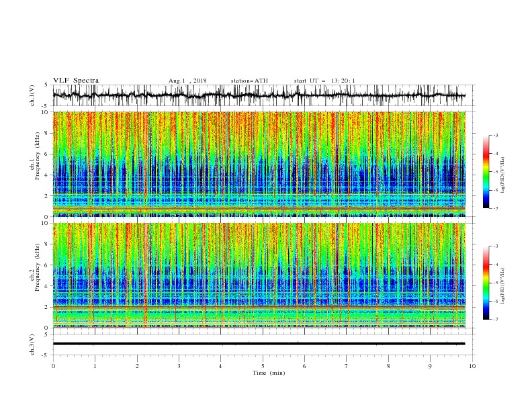Click the ch.1 spectrogram panel
The width and height of the screenshot is (532, 411).
point(259,164)
